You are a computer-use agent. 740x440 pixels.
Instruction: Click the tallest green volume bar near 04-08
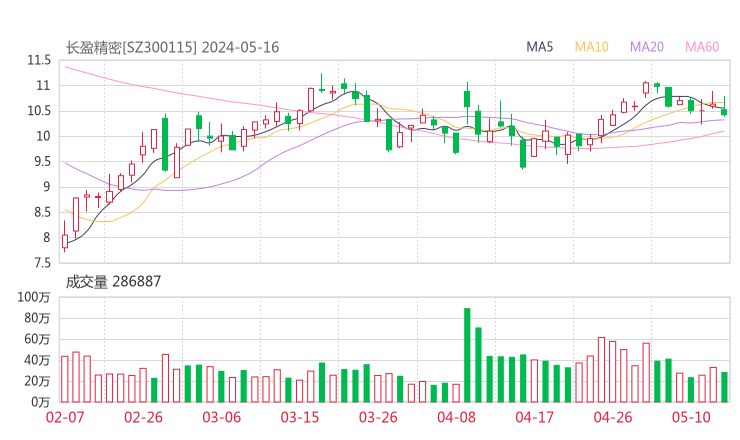pos(467,355)
